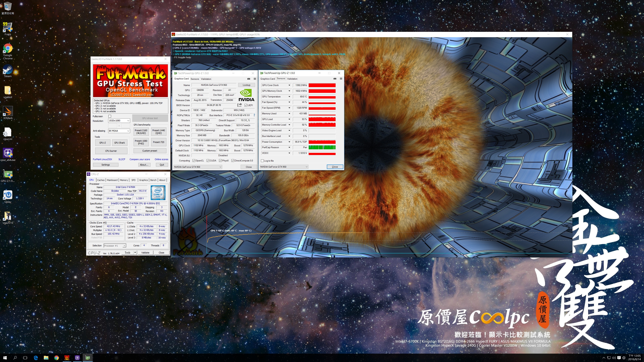Toggle the PhysX checkbox in GPU-Z
The height and width of the screenshot is (362, 644).
point(220,161)
